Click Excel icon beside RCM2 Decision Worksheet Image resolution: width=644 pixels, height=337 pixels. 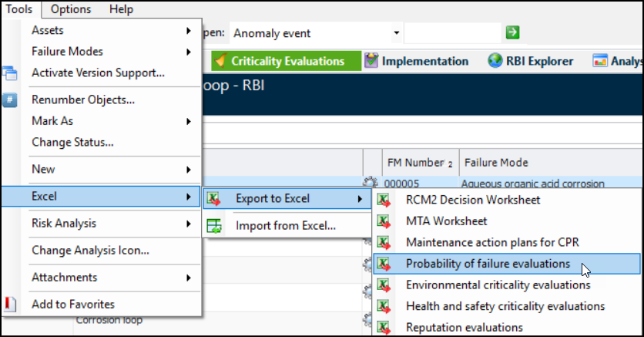pyautogui.click(x=383, y=201)
